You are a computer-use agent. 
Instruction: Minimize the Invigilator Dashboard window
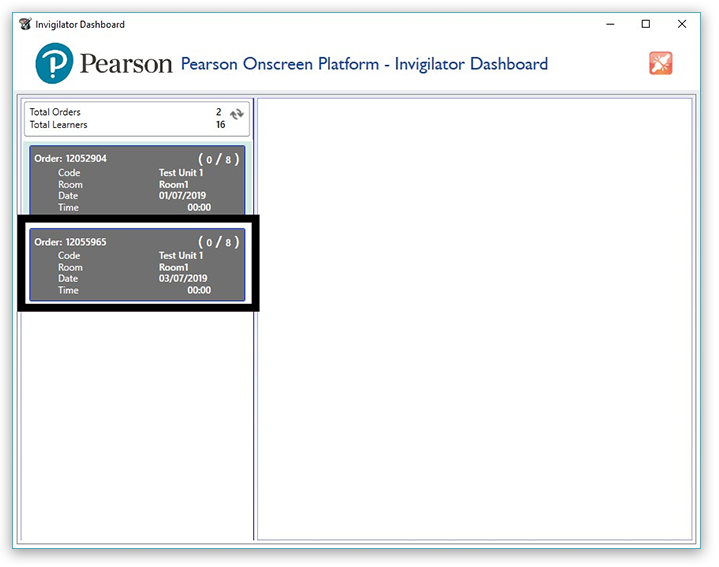point(609,24)
